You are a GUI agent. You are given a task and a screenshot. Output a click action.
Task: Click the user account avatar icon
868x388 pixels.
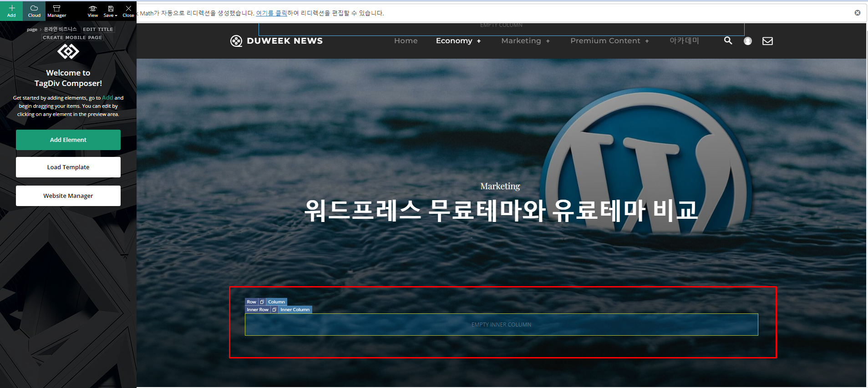(748, 41)
